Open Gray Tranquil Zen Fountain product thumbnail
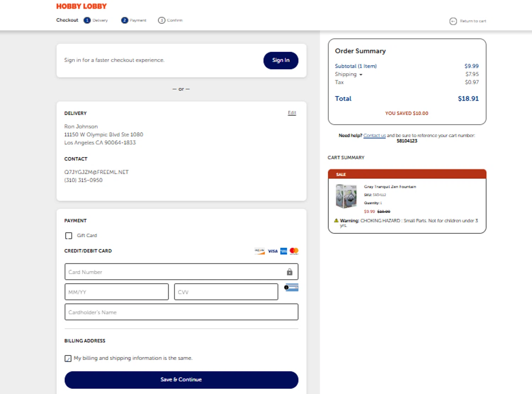Screen dimensions: 532x394 coord(346,196)
